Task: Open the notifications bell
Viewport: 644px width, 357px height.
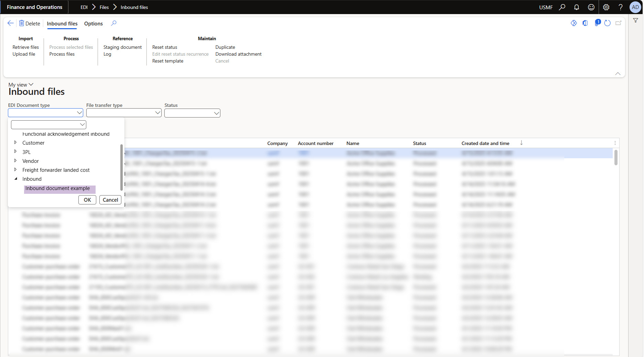Action: coord(577,7)
